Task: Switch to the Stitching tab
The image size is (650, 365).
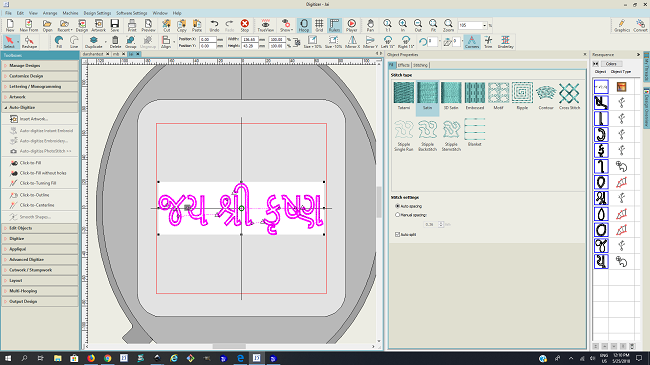Action: (420, 65)
